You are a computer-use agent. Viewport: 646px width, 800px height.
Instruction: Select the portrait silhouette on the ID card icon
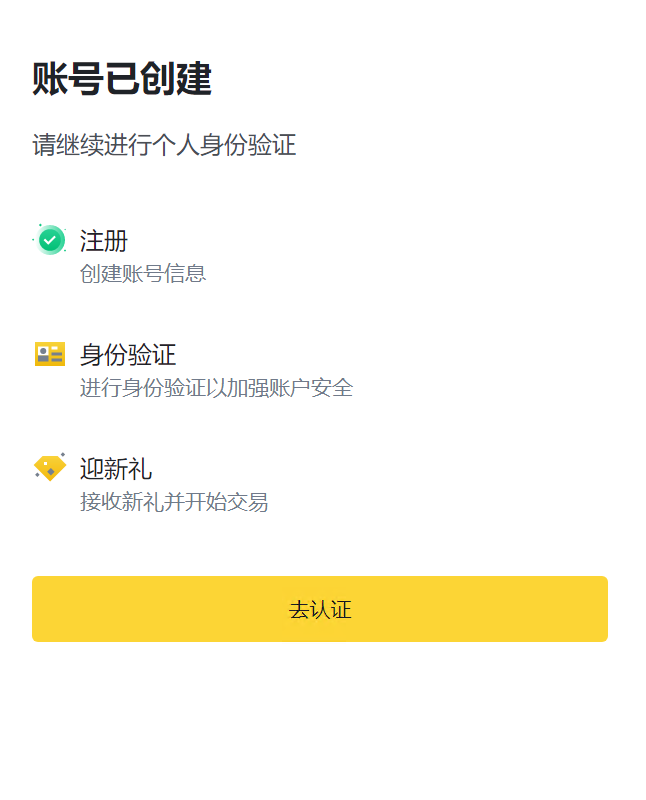pyautogui.click(x=43, y=354)
